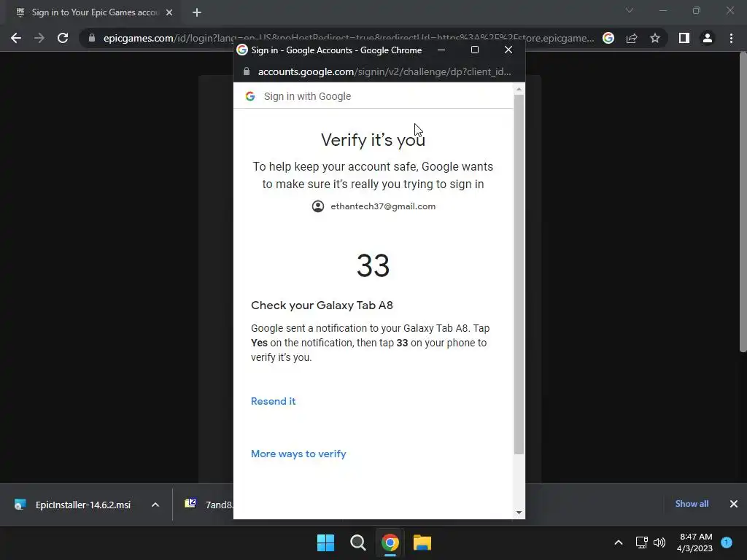
Task: Open the Google icon in Chrome address bar
Action: [x=608, y=38]
